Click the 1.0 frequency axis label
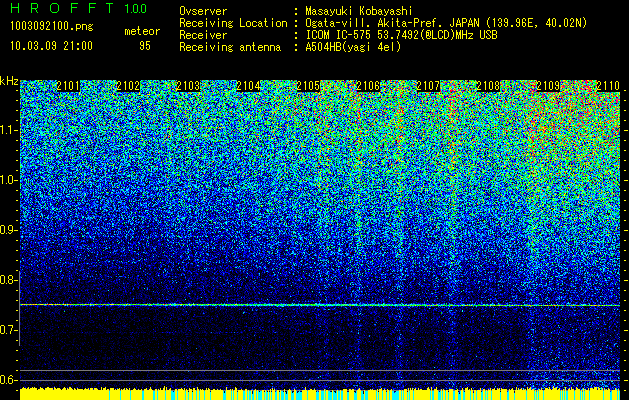 (8, 180)
